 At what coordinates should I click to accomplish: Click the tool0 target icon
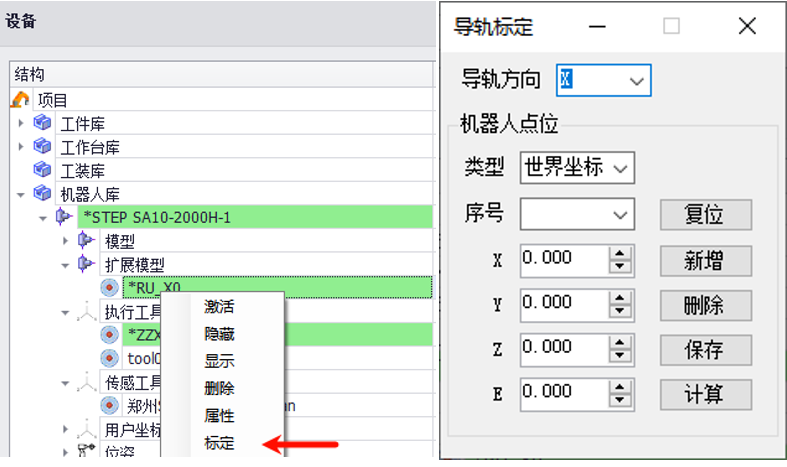pyautogui.click(x=110, y=358)
